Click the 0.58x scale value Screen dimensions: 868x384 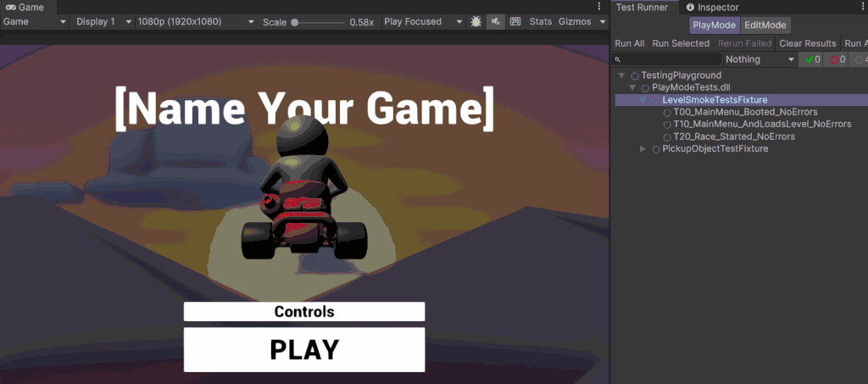coord(361,22)
